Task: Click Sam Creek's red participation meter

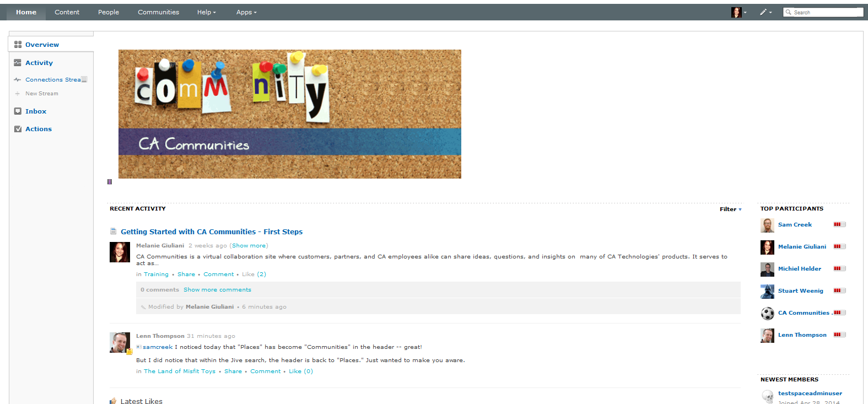Action: click(x=839, y=224)
